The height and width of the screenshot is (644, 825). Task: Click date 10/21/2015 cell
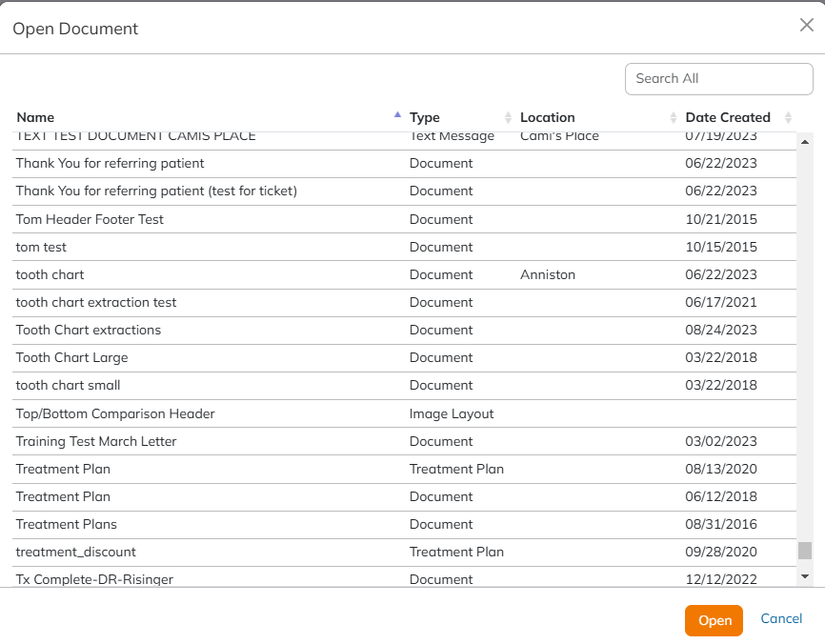click(721, 219)
